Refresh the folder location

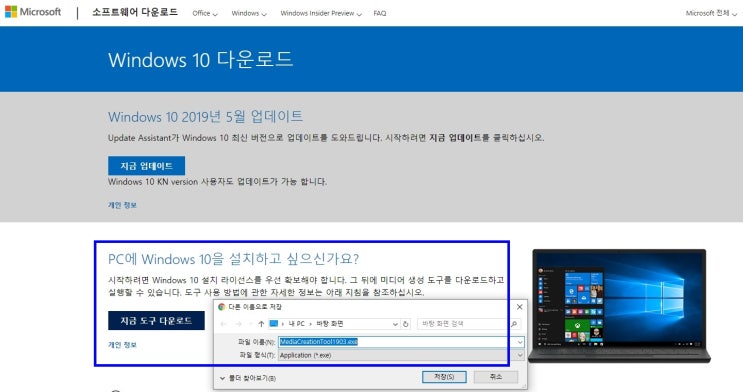point(406,324)
